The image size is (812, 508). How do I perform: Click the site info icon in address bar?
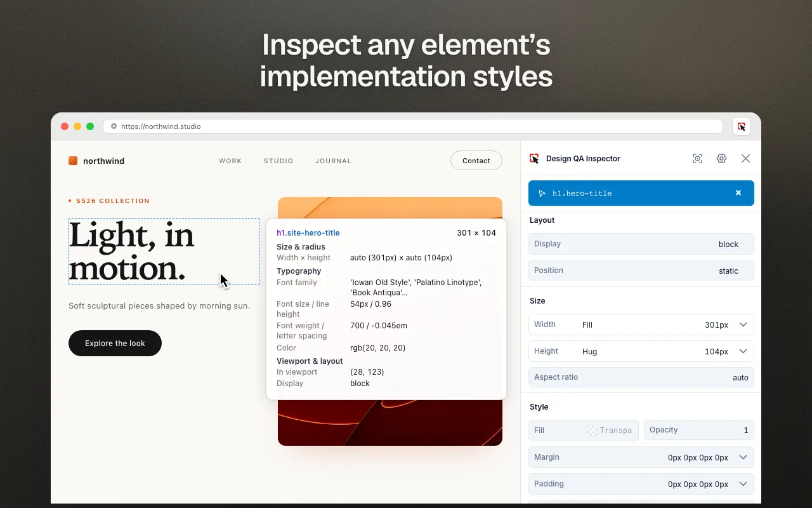(114, 126)
